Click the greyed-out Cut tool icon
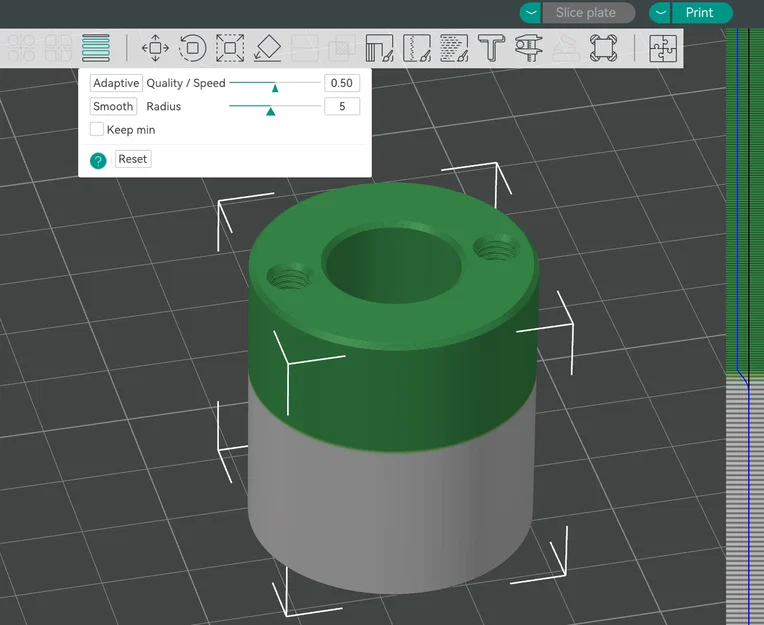This screenshot has height=625, width=764. pyautogui.click(x=305, y=48)
